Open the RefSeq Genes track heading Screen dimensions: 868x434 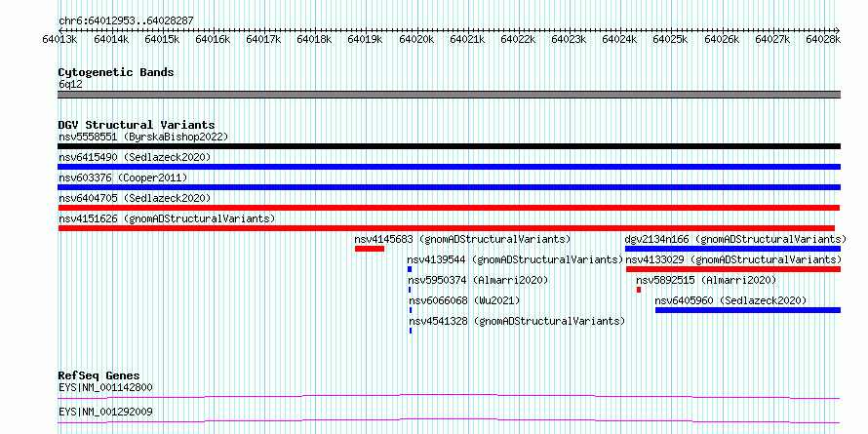(x=99, y=375)
